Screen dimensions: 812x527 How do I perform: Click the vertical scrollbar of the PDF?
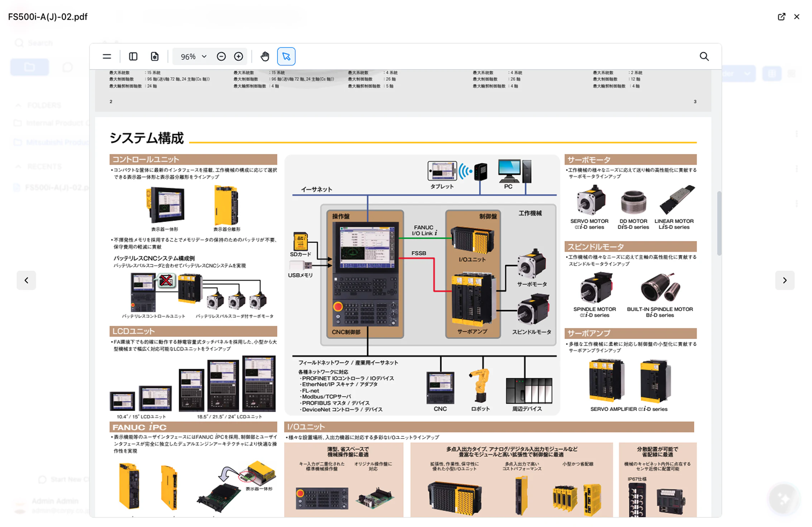pyautogui.click(x=719, y=223)
